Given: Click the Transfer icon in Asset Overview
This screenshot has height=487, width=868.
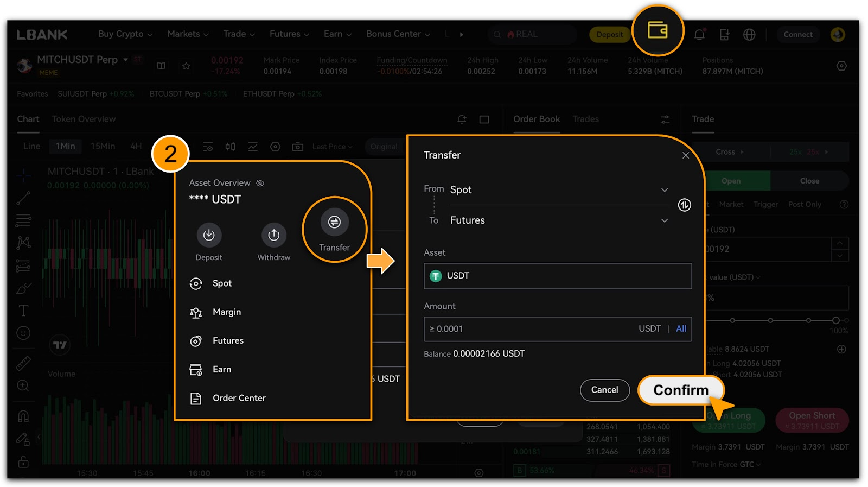Looking at the screenshot, I should 334,222.
